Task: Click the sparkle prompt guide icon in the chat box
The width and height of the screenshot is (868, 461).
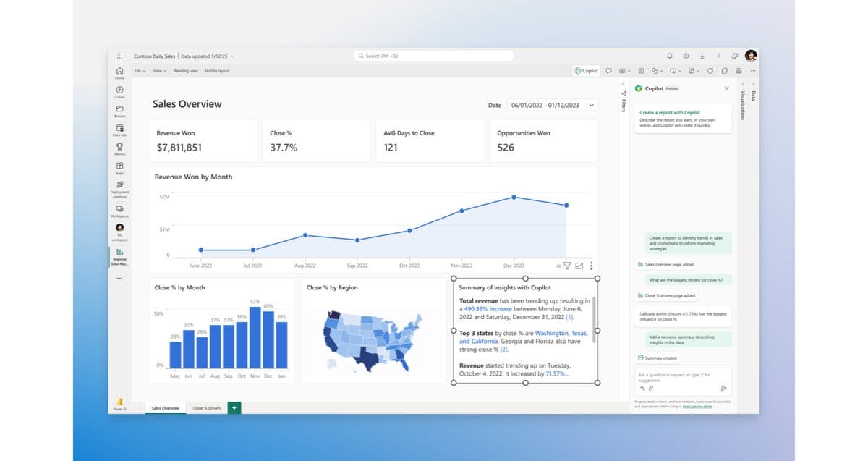Action: 642,388
